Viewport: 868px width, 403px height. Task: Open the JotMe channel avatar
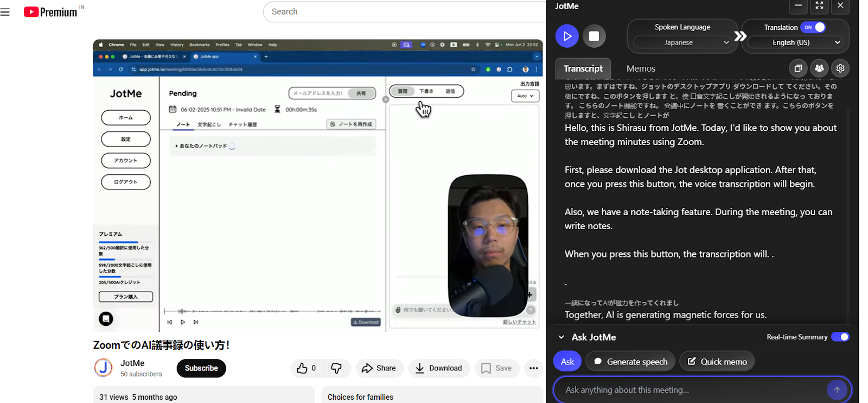(103, 368)
